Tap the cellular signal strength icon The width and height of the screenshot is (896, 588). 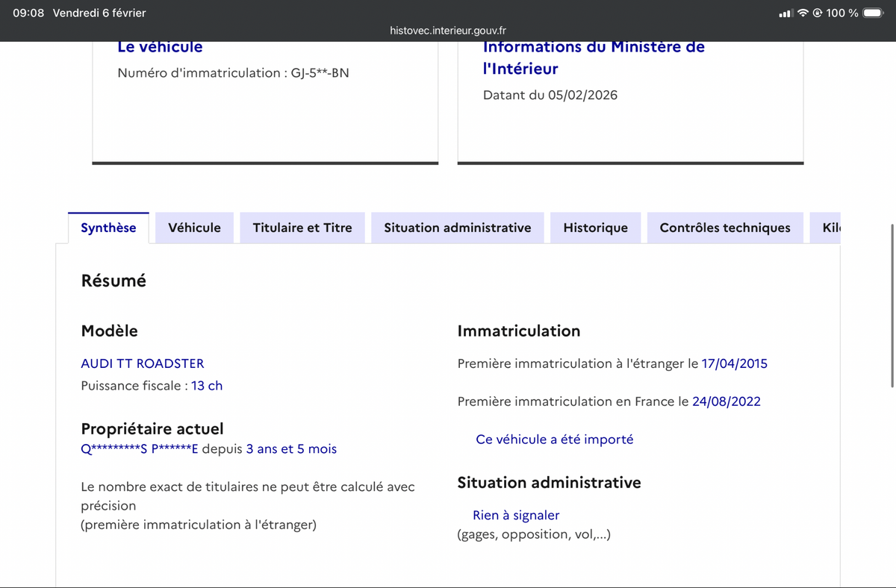click(785, 13)
